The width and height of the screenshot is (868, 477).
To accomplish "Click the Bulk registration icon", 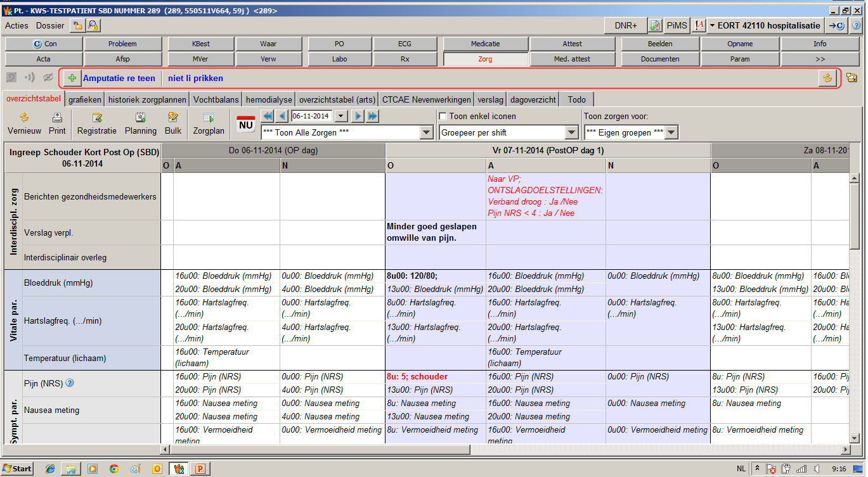I will pyautogui.click(x=172, y=123).
